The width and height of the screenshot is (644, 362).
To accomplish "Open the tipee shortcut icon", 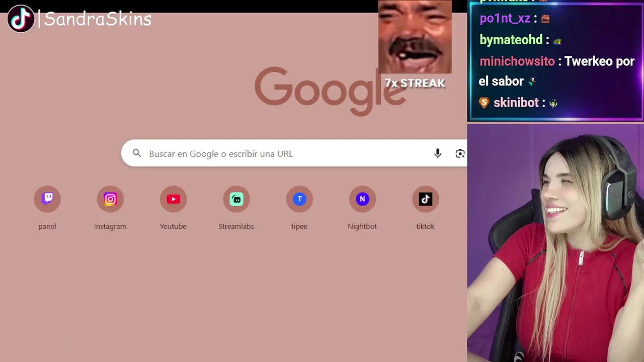I will (299, 199).
